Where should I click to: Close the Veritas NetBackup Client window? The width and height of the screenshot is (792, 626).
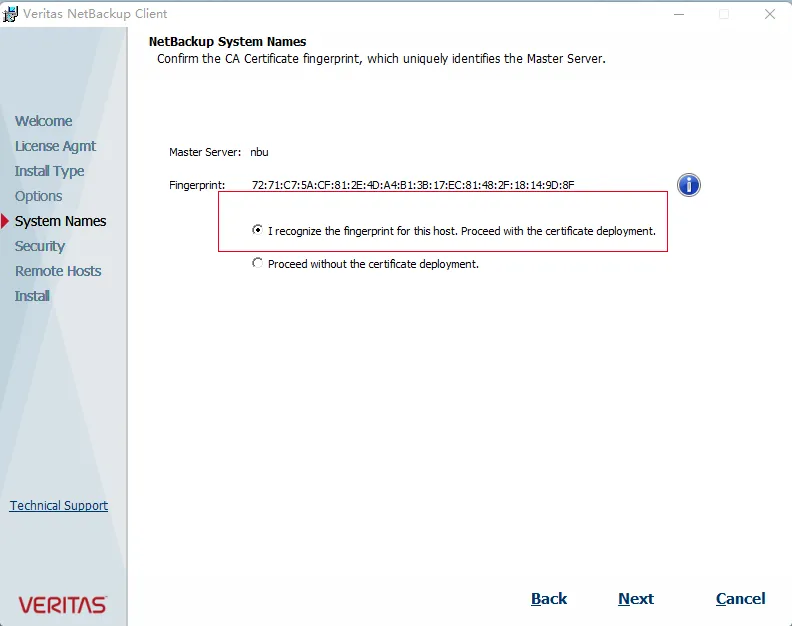coord(770,14)
